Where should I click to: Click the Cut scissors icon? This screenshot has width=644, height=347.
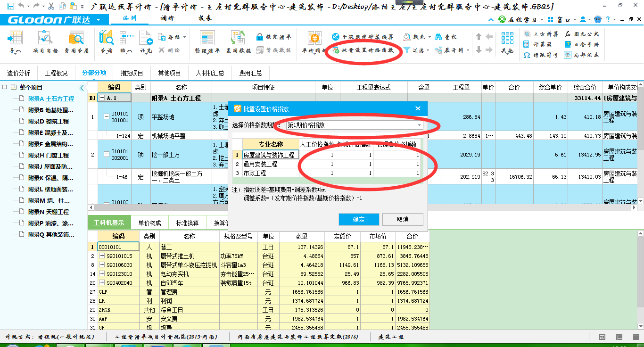coord(51,6)
